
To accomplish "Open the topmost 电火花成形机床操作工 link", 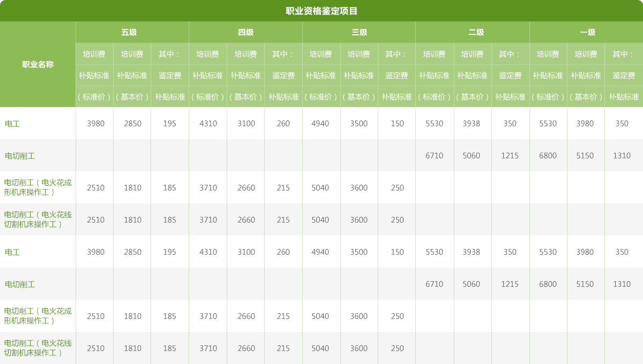I will 38,187.
